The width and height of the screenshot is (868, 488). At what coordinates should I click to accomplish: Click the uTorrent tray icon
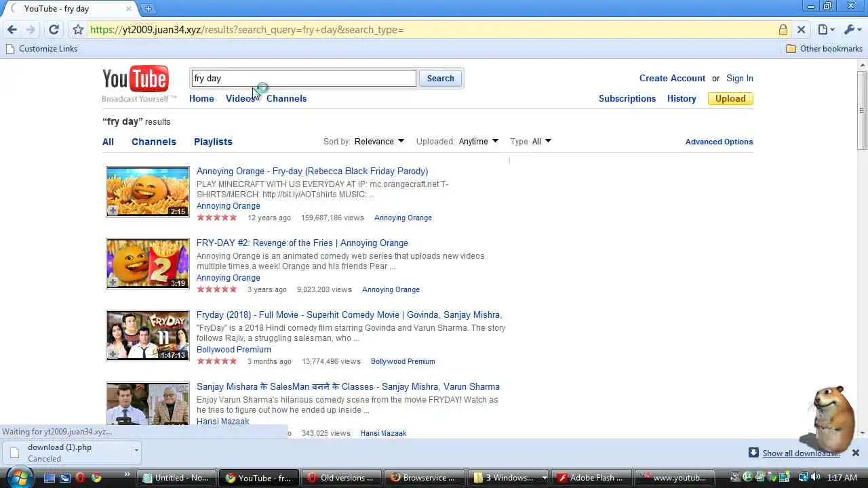point(747,477)
